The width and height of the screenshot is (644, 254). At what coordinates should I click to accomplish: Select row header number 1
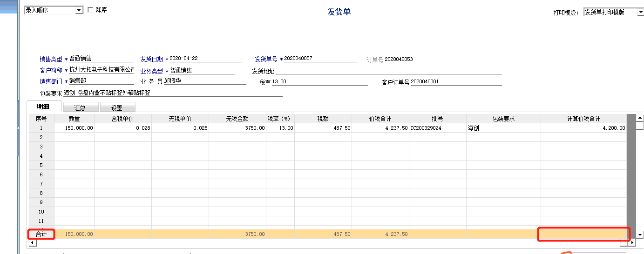(41, 128)
